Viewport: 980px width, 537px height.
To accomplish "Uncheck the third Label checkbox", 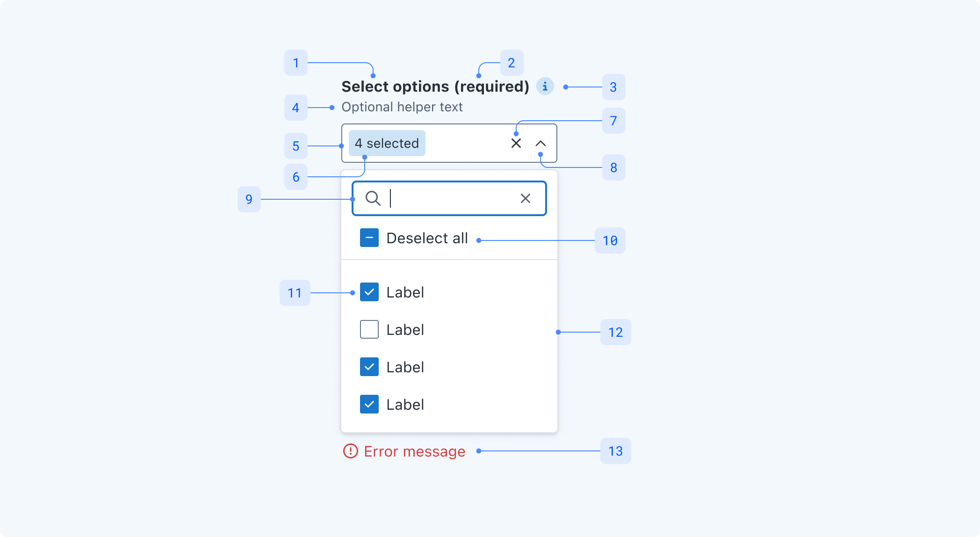I will pyautogui.click(x=369, y=367).
